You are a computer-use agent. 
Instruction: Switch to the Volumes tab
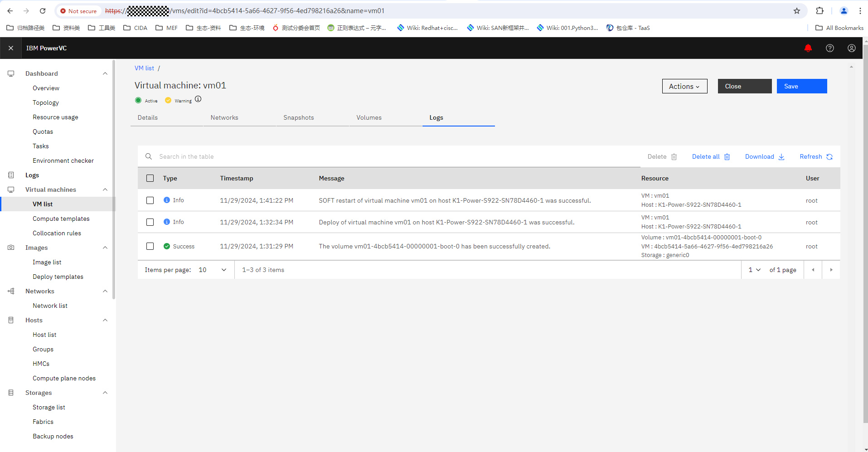click(x=386, y=117)
